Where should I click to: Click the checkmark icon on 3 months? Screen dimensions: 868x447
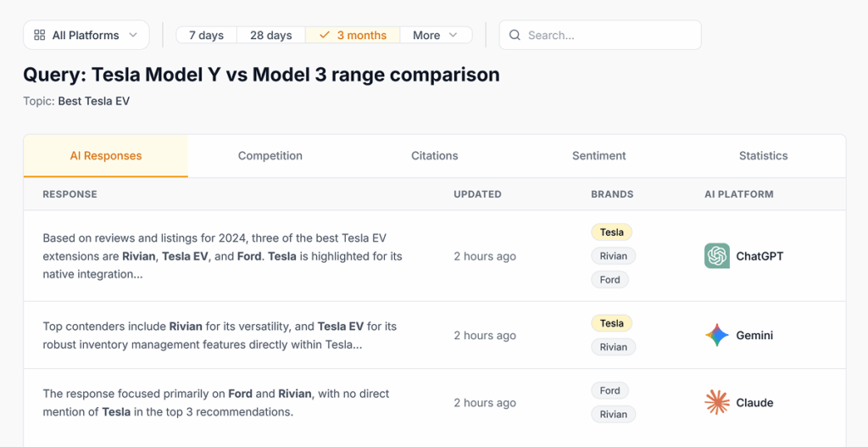click(x=325, y=35)
